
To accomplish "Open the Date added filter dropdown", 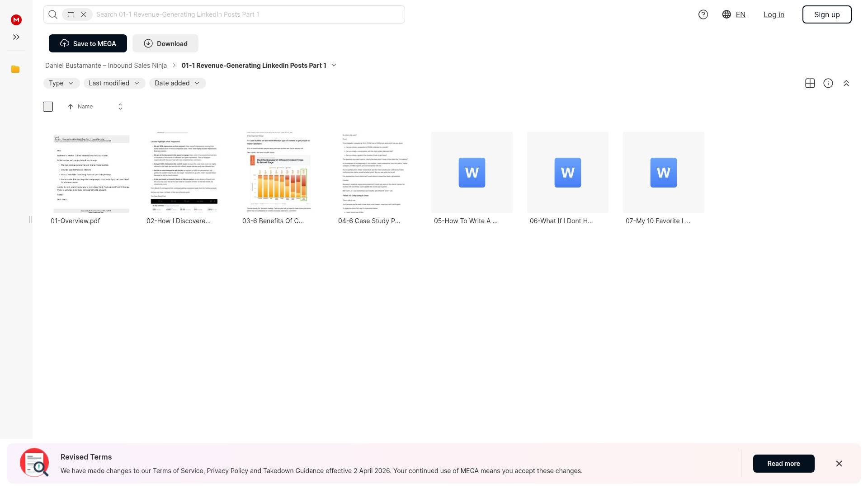I will [x=177, y=83].
